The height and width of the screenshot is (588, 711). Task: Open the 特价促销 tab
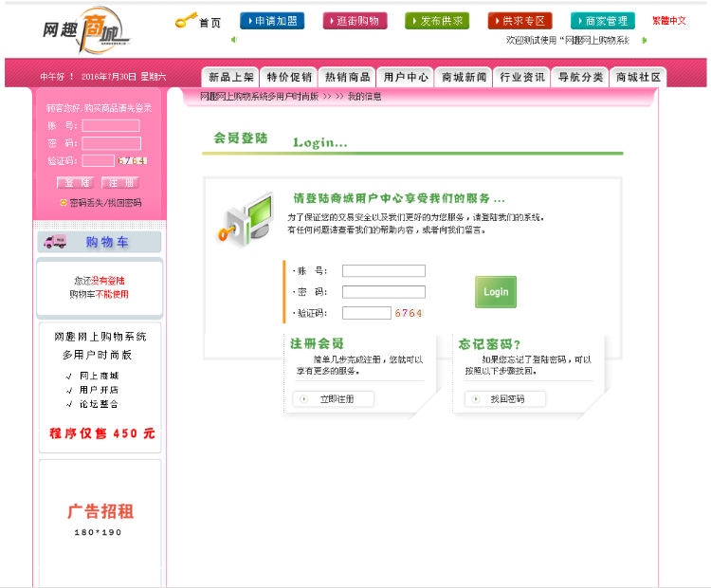pyautogui.click(x=289, y=77)
